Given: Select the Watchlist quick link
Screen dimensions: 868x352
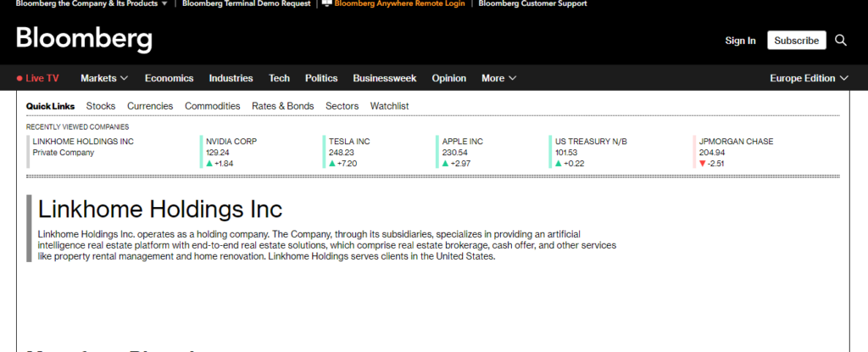Looking at the screenshot, I should point(389,106).
